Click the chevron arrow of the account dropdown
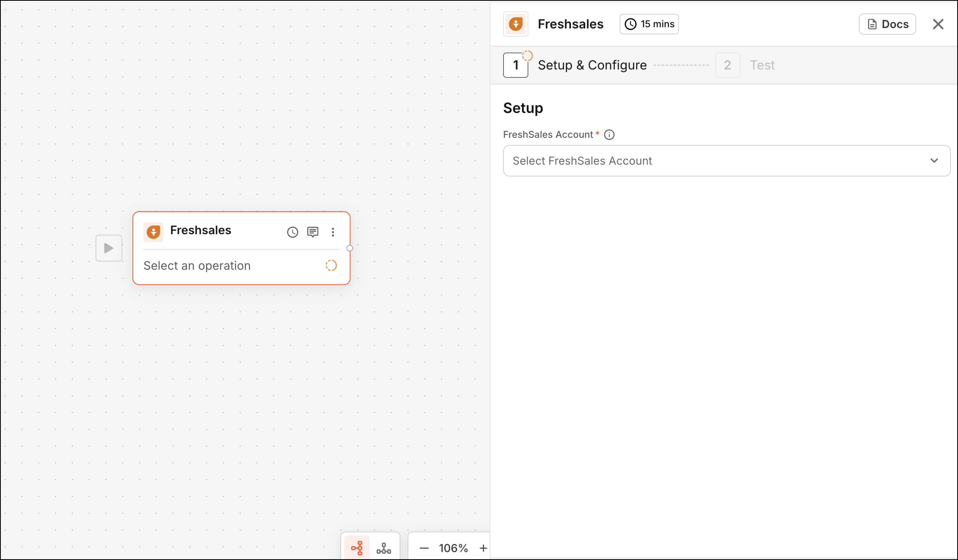 coord(934,161)
